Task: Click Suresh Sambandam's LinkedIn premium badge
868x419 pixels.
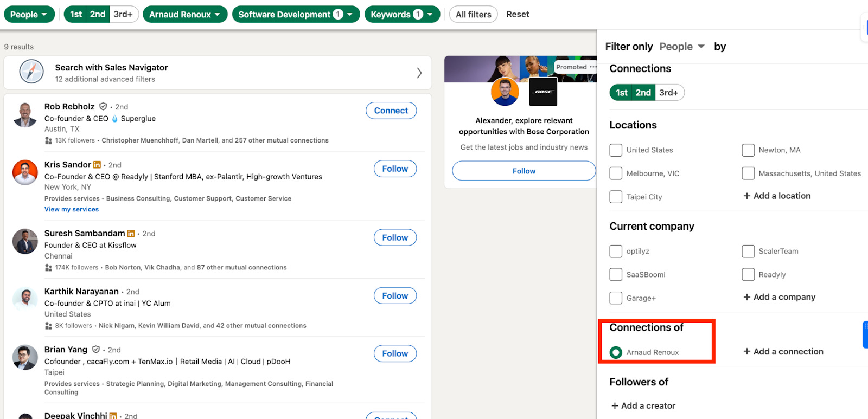Action: [131, 234]
